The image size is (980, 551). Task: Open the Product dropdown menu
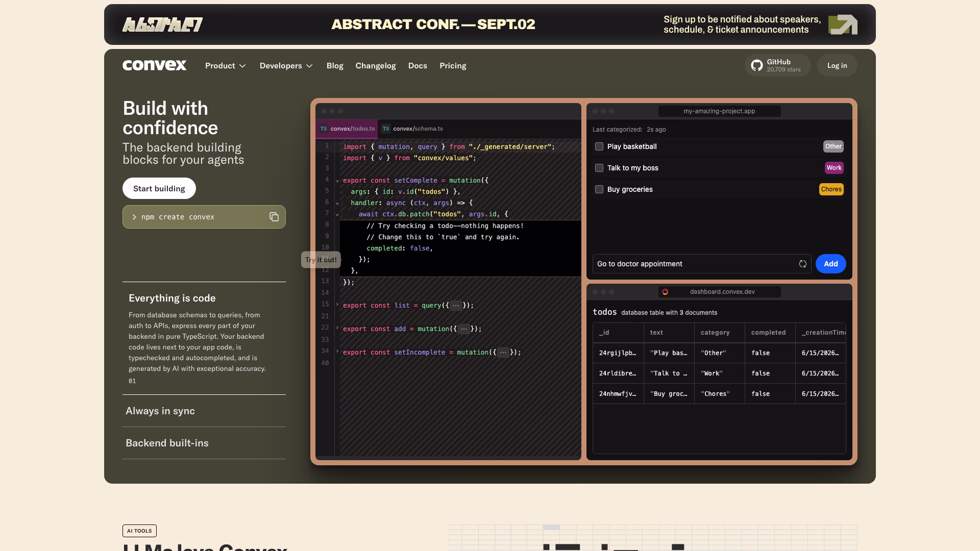point(226,66)
